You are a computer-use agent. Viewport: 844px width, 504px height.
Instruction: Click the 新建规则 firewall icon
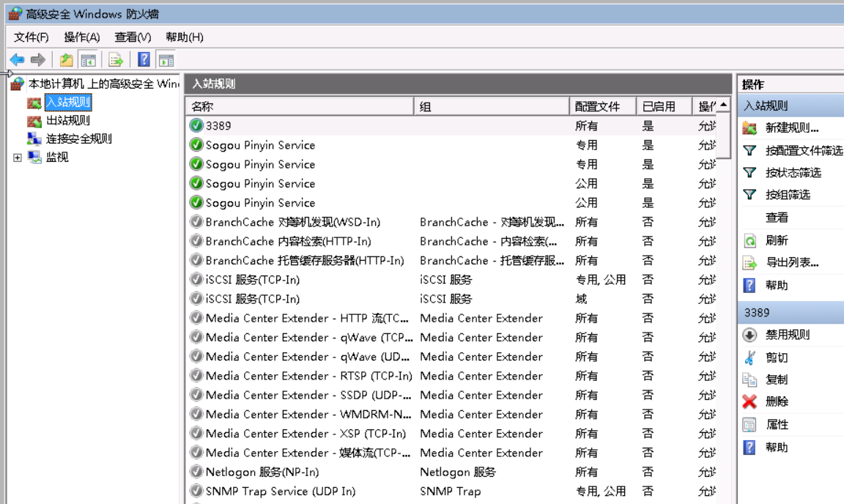pos(749,128)
